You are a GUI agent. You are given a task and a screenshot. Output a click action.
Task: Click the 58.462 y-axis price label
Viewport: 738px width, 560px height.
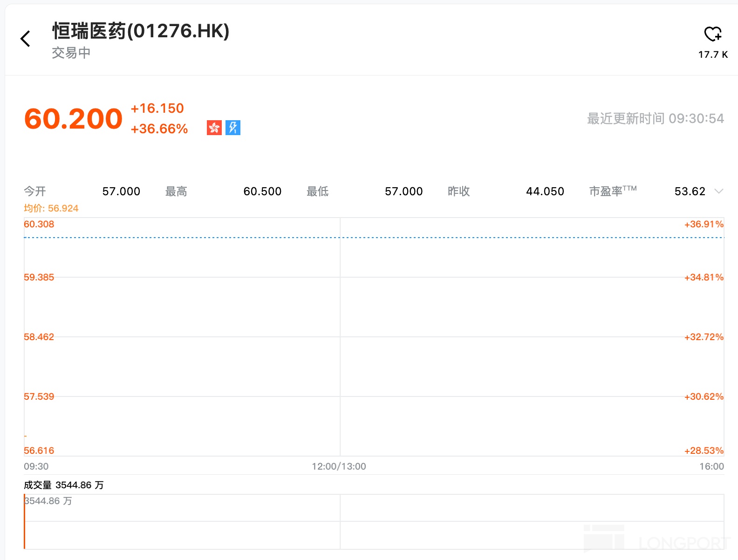39,337
